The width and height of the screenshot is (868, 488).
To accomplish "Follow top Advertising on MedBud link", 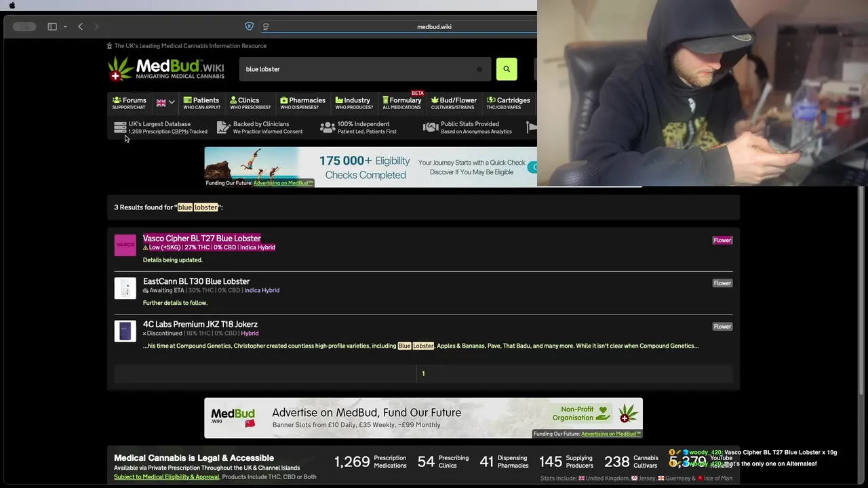I will [283, 183].
